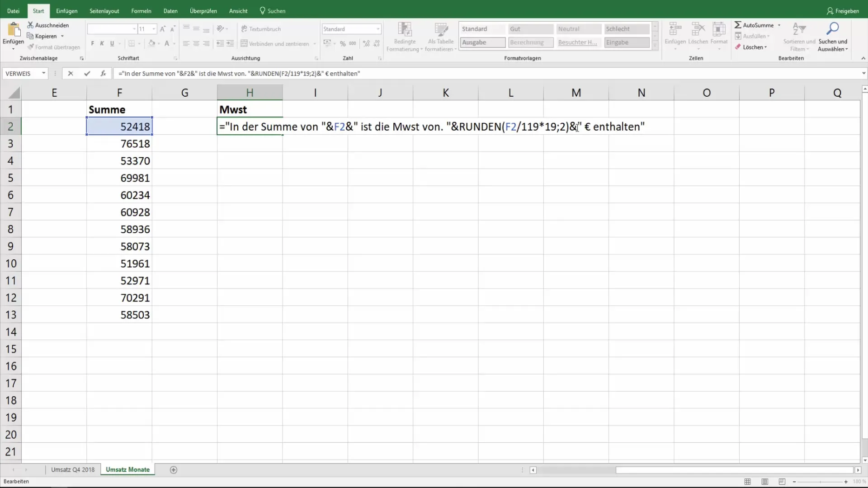The width and height of the screenshot is (868, 488).
Task: Open font size dropdown
Action: pyautogui.click(x=154, y=29)
